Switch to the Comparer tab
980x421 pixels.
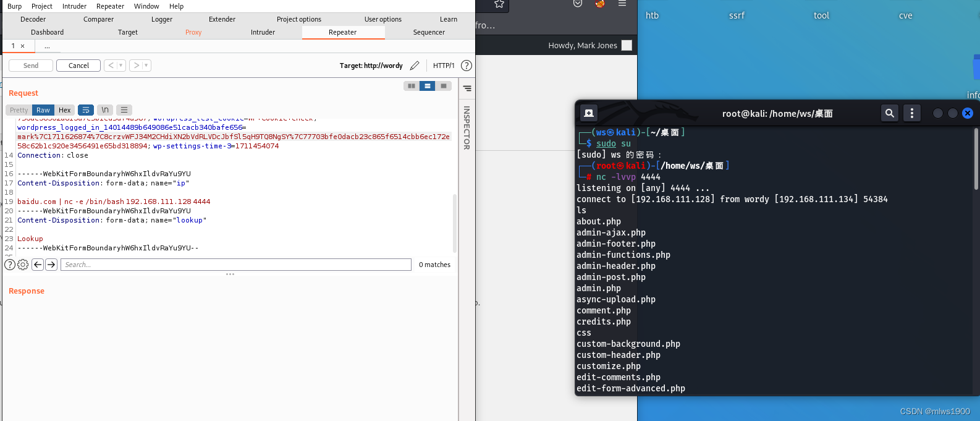tap(99, 19)
